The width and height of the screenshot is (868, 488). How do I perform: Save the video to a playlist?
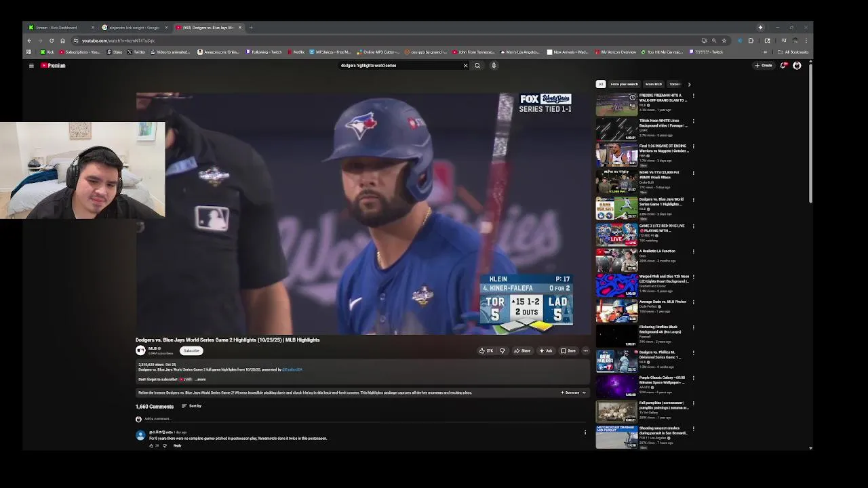click(568, 351)
